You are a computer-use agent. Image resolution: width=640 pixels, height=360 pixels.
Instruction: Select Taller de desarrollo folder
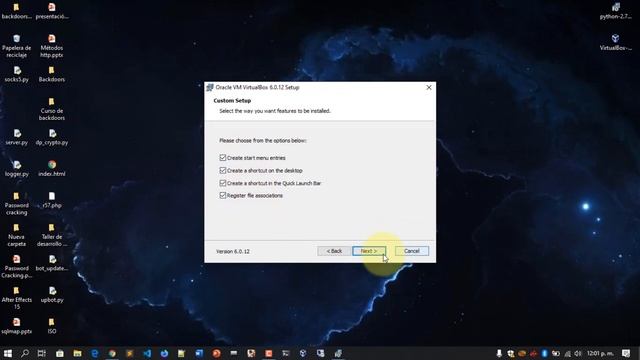[x=52, y=235]
